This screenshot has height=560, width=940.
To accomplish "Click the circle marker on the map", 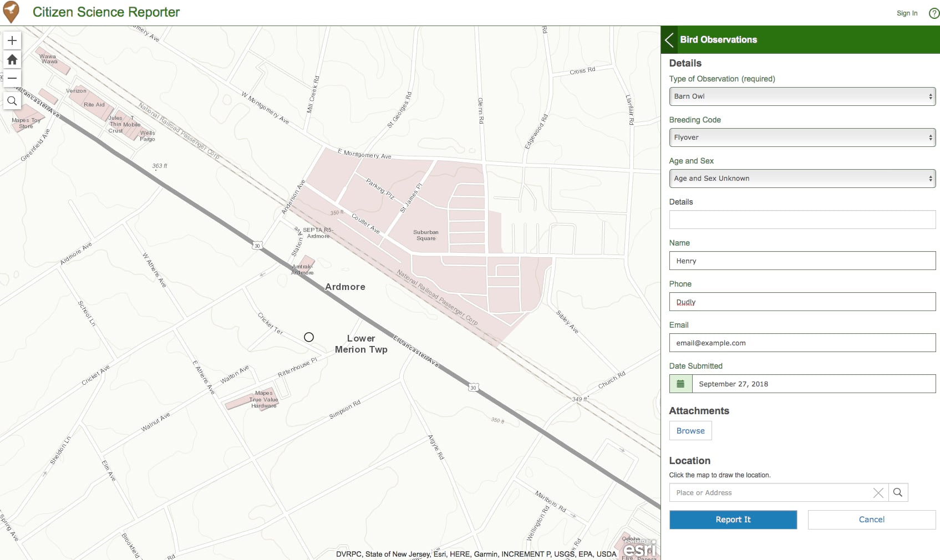I will 309,337.
